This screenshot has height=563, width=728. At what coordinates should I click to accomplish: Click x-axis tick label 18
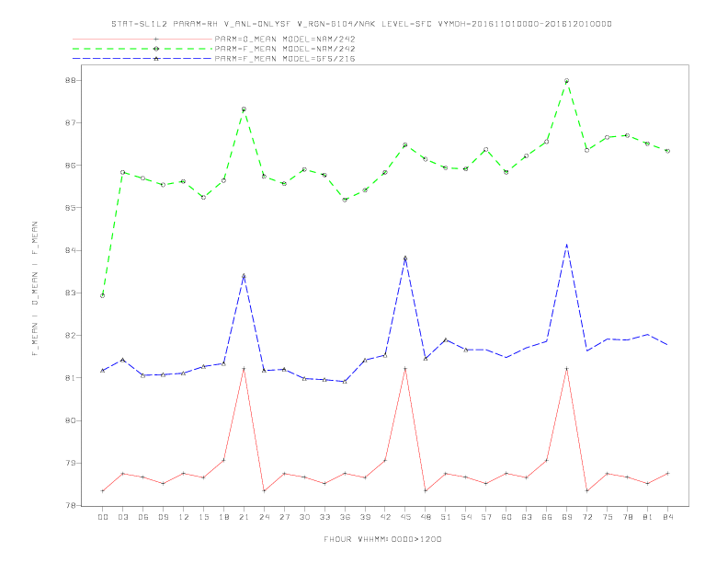coord(223,517)
